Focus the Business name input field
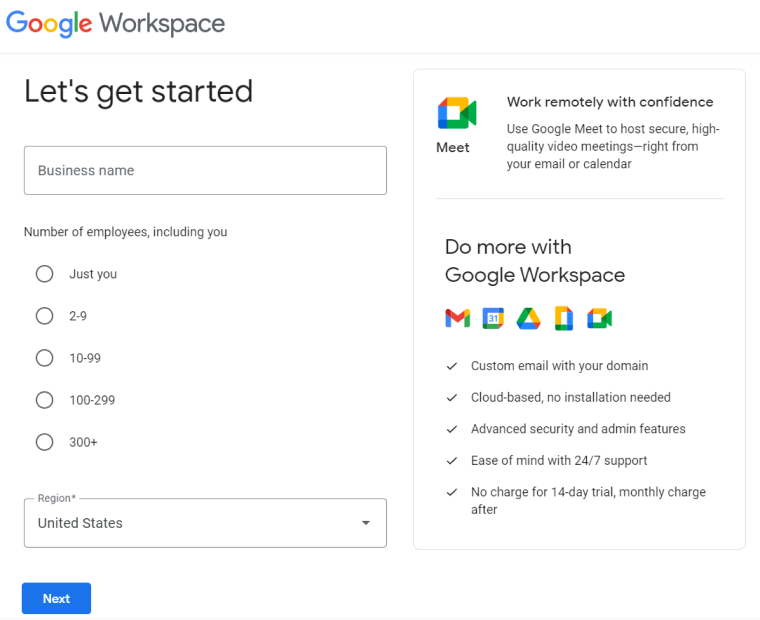Screen dimensions: 760x620 coord(206,171)
